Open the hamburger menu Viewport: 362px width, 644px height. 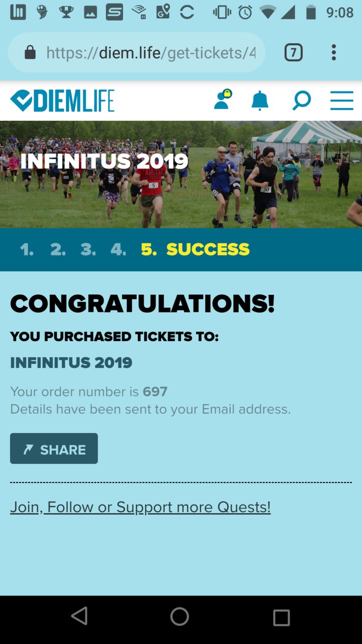pos(342,101)
